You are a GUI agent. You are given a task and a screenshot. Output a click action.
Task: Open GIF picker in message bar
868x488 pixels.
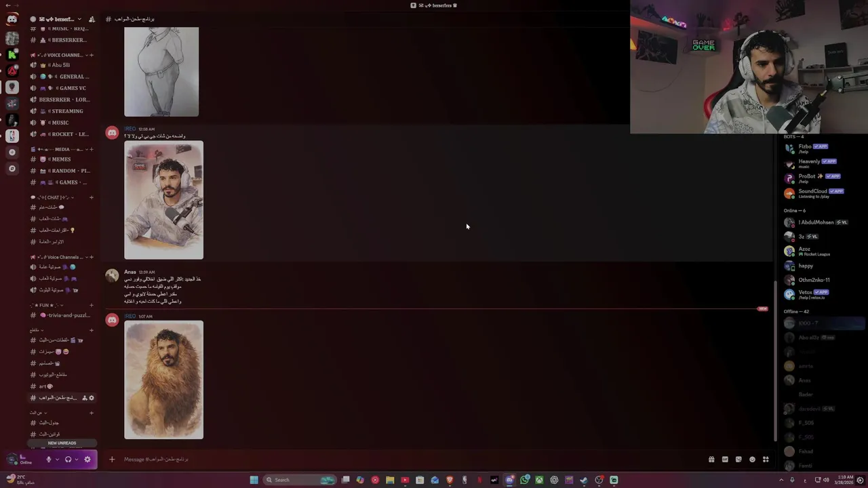click(x=725, y=460)
